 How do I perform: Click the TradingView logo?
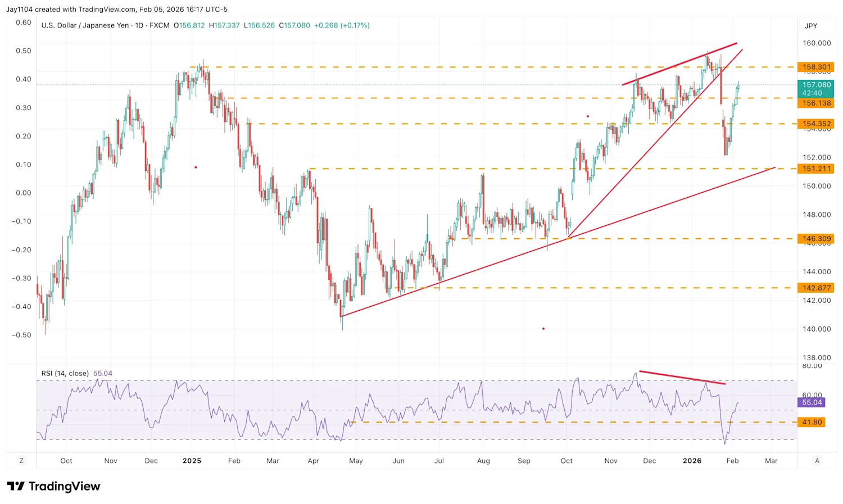53,486
